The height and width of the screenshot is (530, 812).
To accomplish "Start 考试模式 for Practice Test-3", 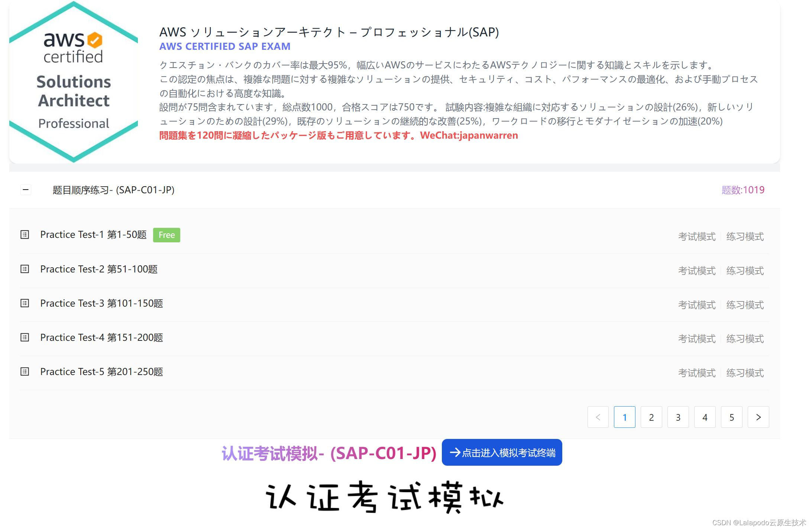I will tap(697, 305).
